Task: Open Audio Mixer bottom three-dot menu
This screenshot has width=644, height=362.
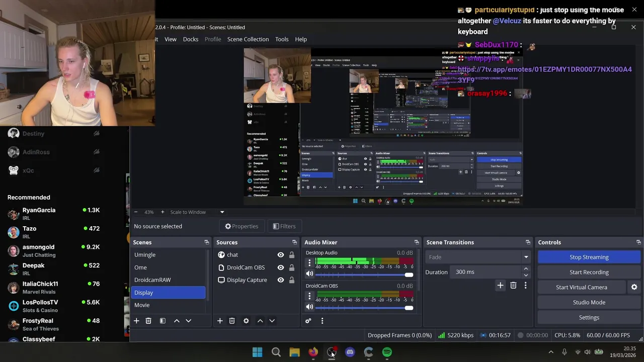Action: coord(322,321)
